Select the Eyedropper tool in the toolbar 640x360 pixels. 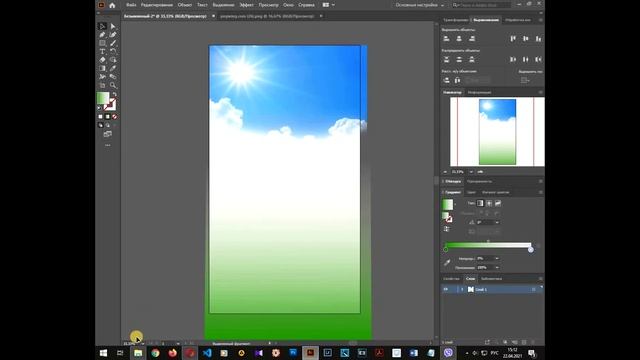point(113,68)
